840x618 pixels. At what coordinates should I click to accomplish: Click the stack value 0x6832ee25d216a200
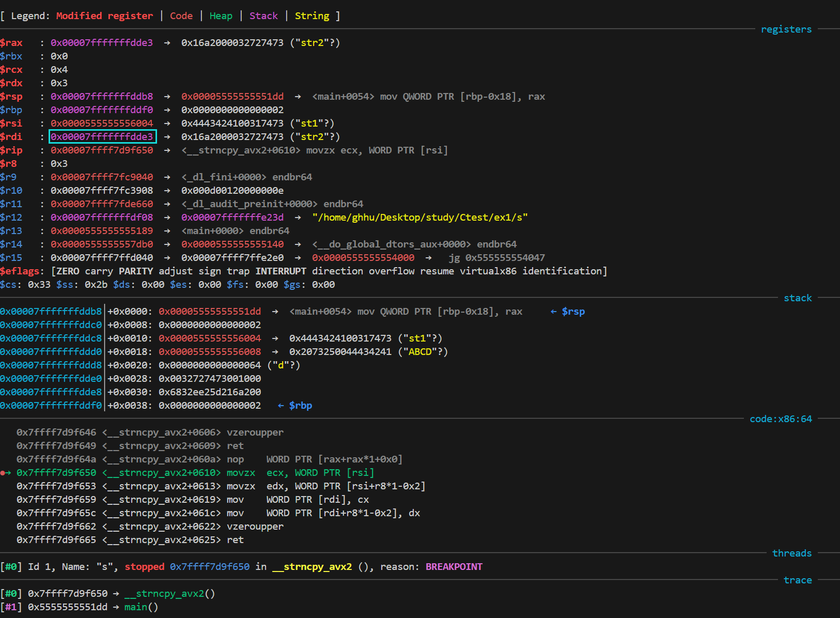coord(210,392)
